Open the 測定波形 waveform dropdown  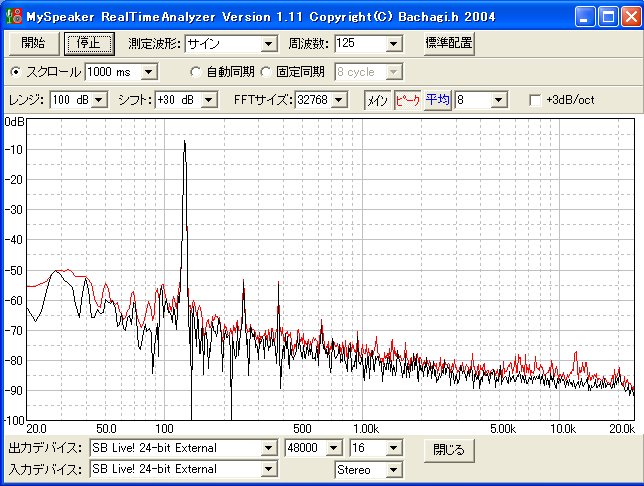pyautogui.click(x=268, y=44)
